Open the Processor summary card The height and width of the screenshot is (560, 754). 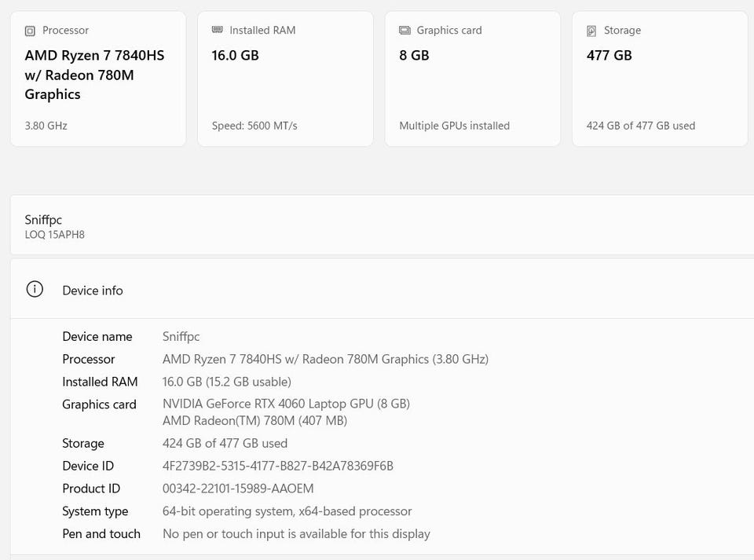98,79
